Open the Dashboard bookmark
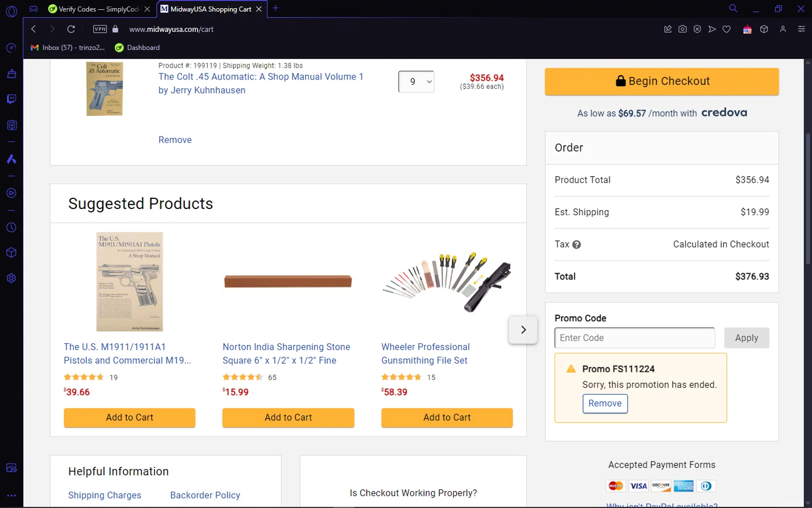This screenshot has width=812, height=508. 137,48
